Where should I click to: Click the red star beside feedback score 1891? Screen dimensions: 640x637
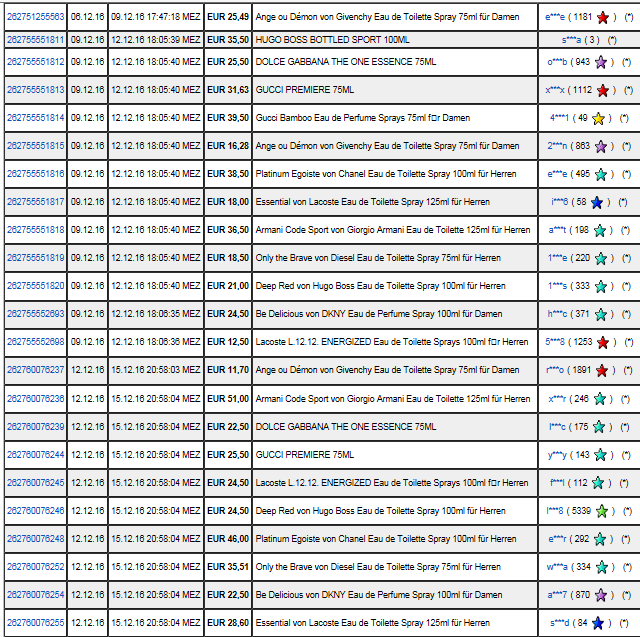click(x=602, y=371)
